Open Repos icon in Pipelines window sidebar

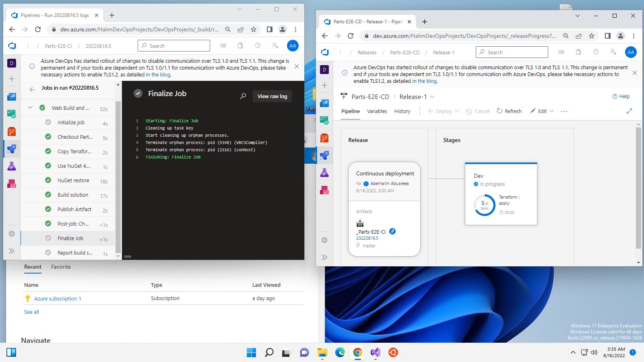point(12,132)
